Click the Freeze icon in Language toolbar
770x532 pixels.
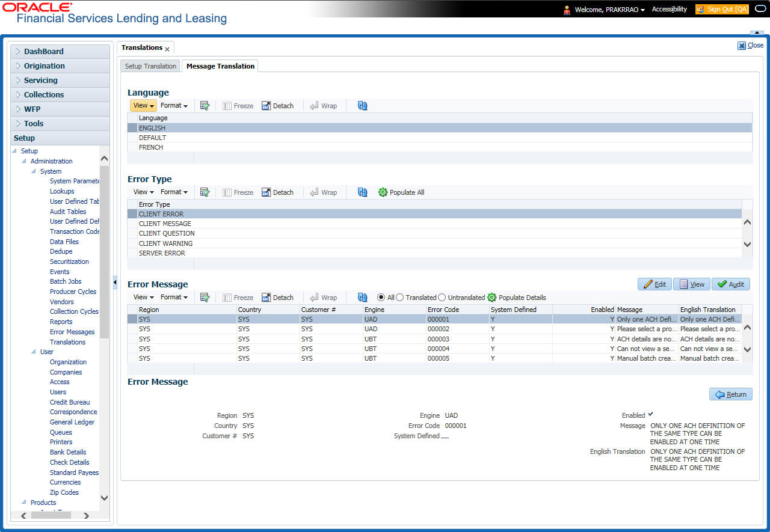(238, 106)
